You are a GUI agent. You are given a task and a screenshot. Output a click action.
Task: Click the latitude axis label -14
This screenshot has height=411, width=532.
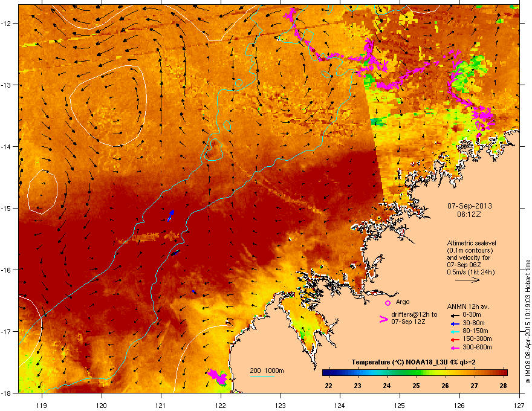coord(7,146)
